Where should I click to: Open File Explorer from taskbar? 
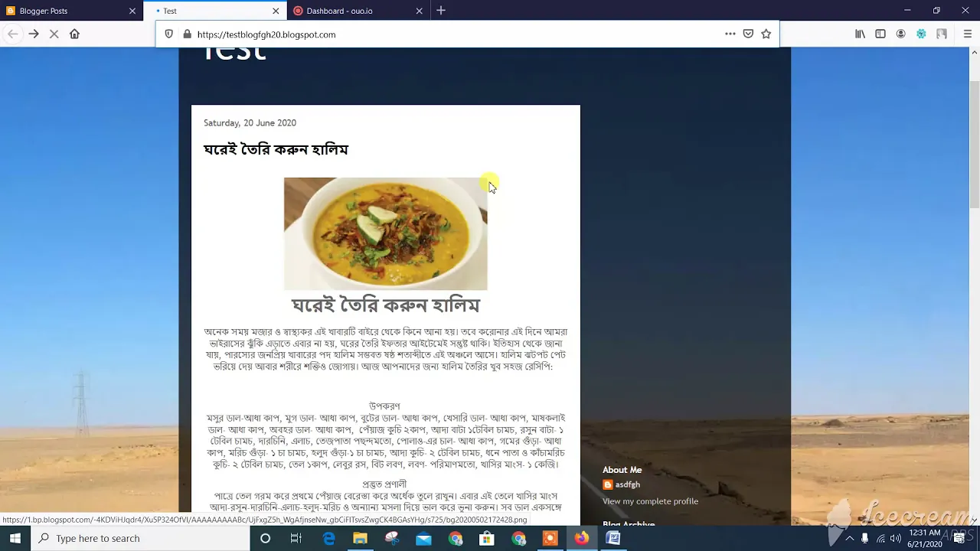(360, 538)
